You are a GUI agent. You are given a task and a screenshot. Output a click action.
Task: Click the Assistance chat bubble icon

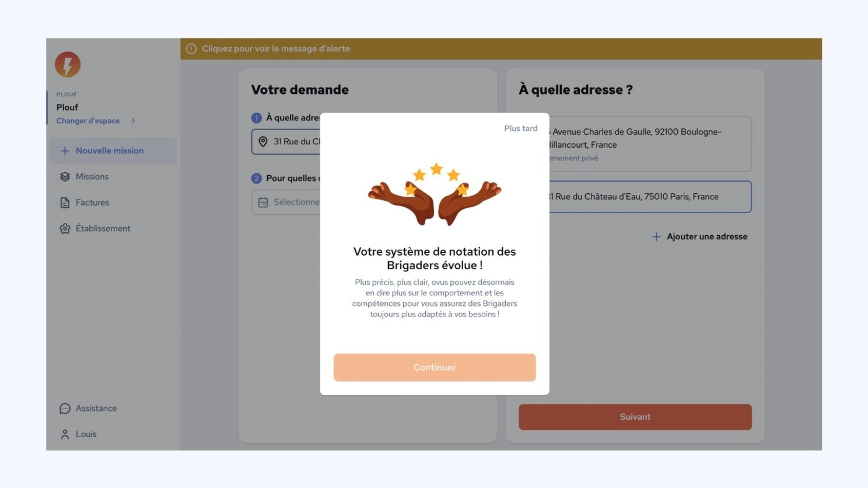pyautogui.click(x=65, y=408)
